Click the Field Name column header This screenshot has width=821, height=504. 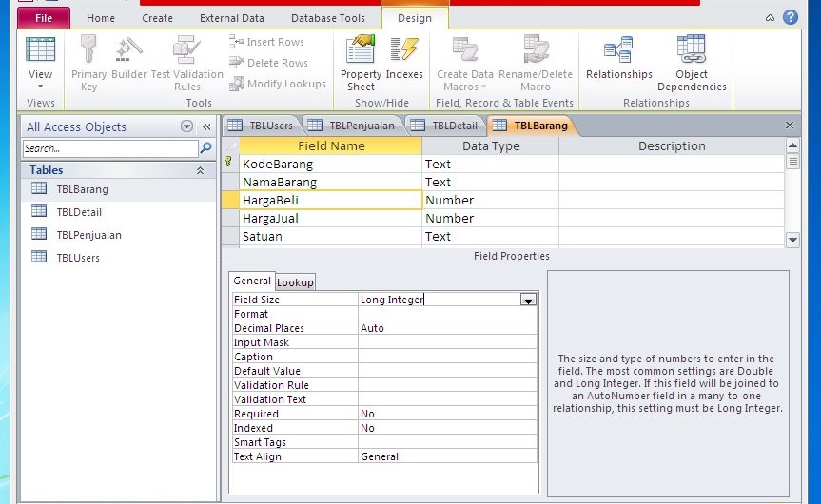click(330, 146)
